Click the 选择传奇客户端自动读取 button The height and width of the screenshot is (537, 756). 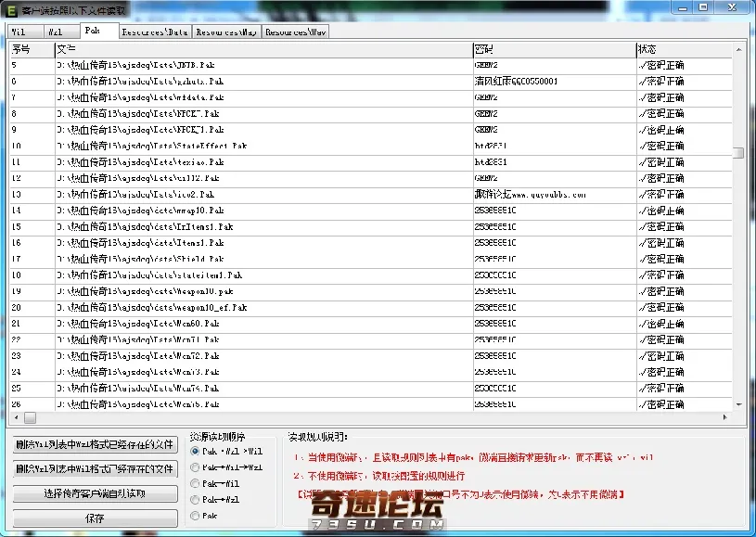pyautogui.click(x=95, y=493)
